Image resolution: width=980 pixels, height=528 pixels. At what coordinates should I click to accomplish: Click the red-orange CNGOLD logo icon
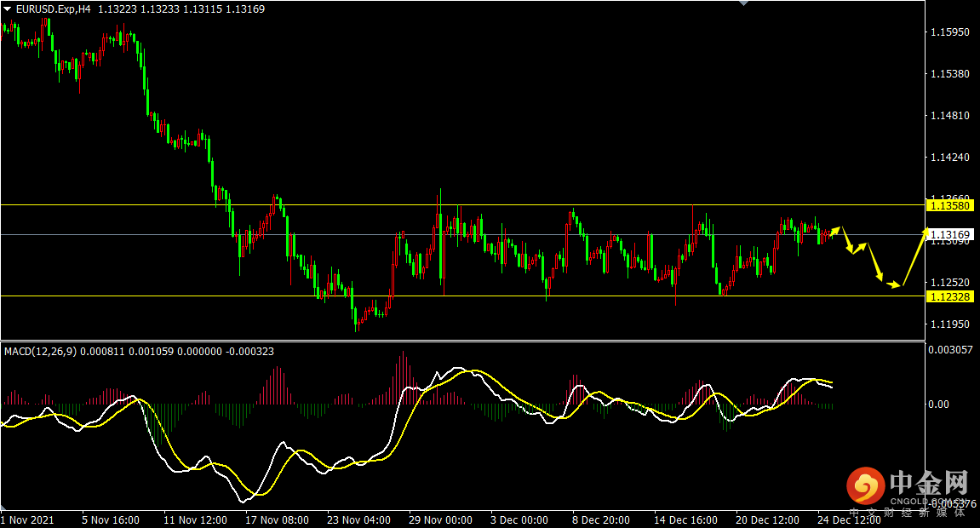coord(866,487)
